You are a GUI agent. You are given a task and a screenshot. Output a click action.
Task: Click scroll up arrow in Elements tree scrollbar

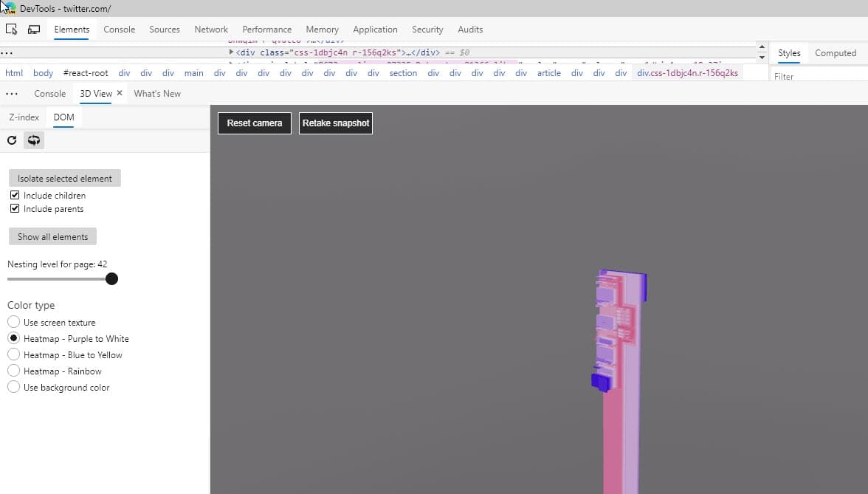pos(762,47)
